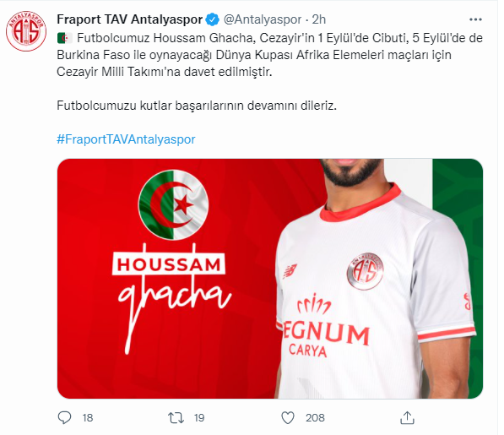Click the reply speech bubble icon
The width and height of the screenshot is (504, 435).
(64, 417)
